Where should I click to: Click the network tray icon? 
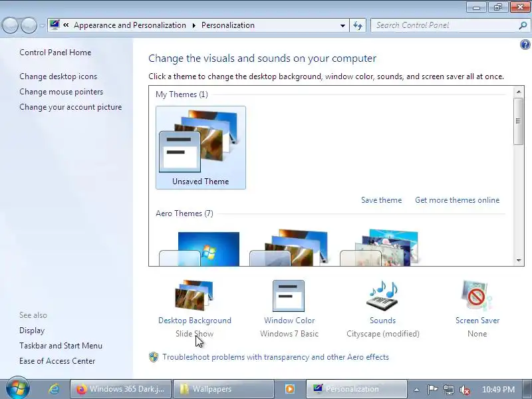(448, 390)
